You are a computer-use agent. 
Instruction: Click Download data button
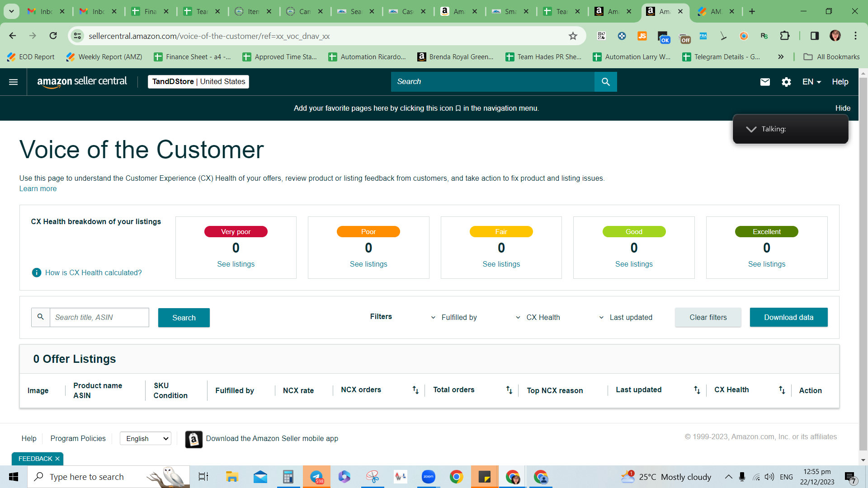click(788, 317)
